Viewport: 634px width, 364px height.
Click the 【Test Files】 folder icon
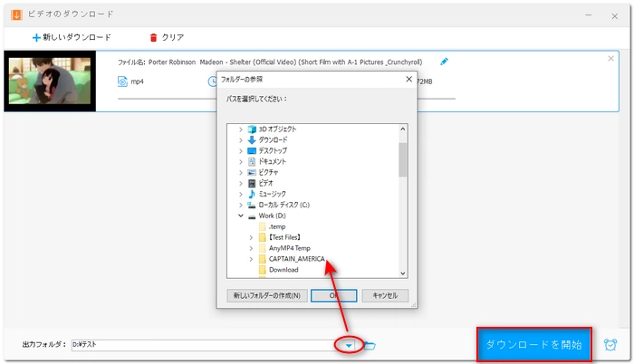point(263,237)
